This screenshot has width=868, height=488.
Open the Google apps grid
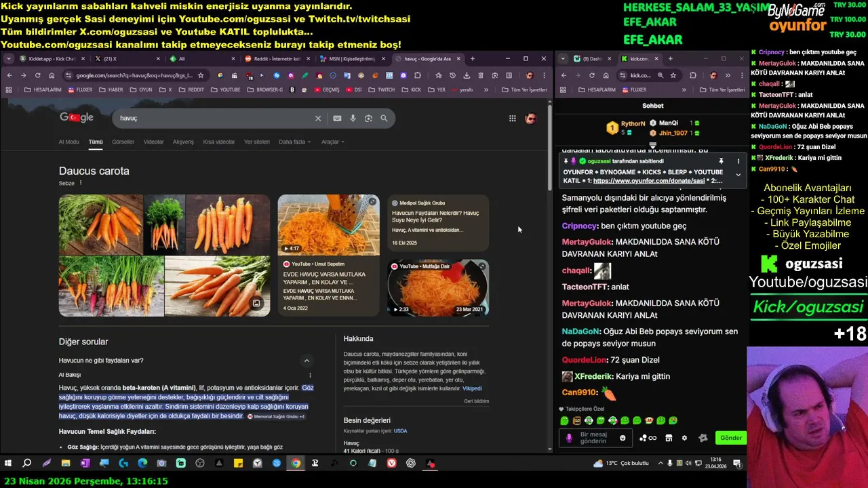click(x=513, y=118)
